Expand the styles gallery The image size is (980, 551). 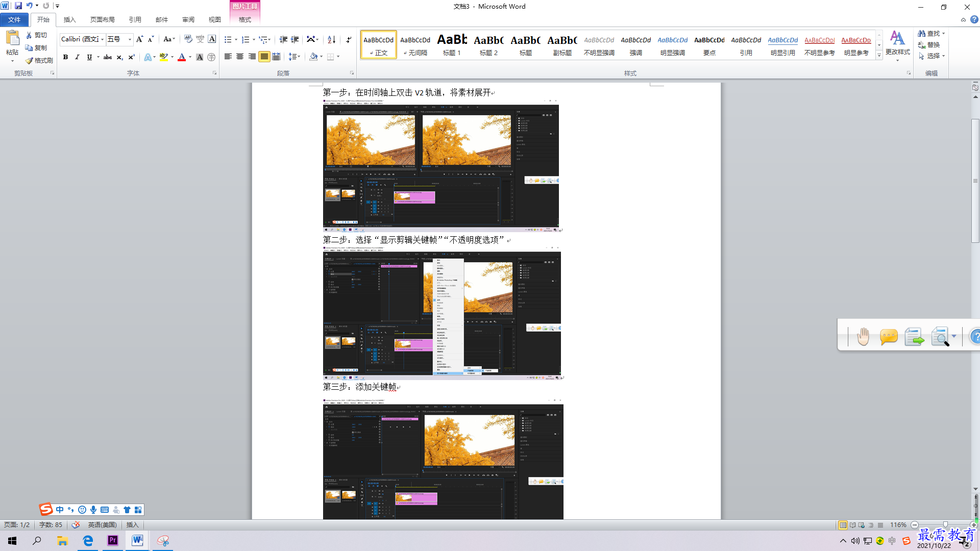(x=879, y=56)
